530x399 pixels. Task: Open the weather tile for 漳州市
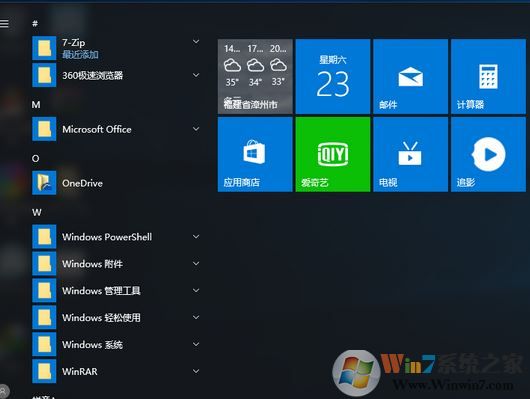pos(255,76)
